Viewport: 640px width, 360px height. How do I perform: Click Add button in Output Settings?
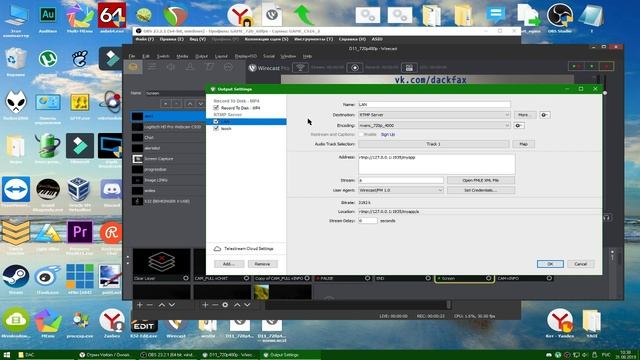click(229, 264)
